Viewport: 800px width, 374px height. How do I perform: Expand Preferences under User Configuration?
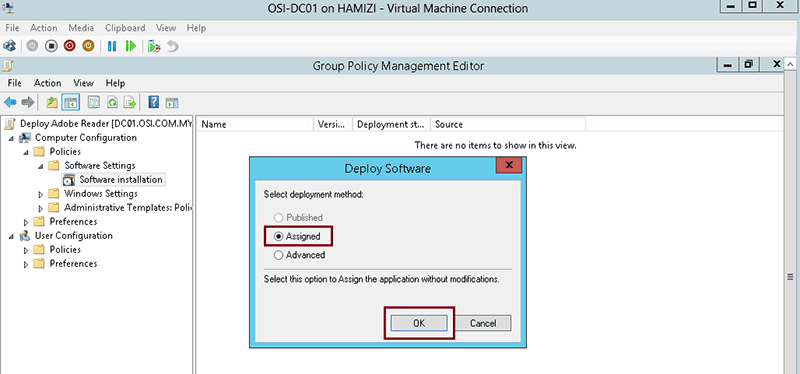[26, 264]
